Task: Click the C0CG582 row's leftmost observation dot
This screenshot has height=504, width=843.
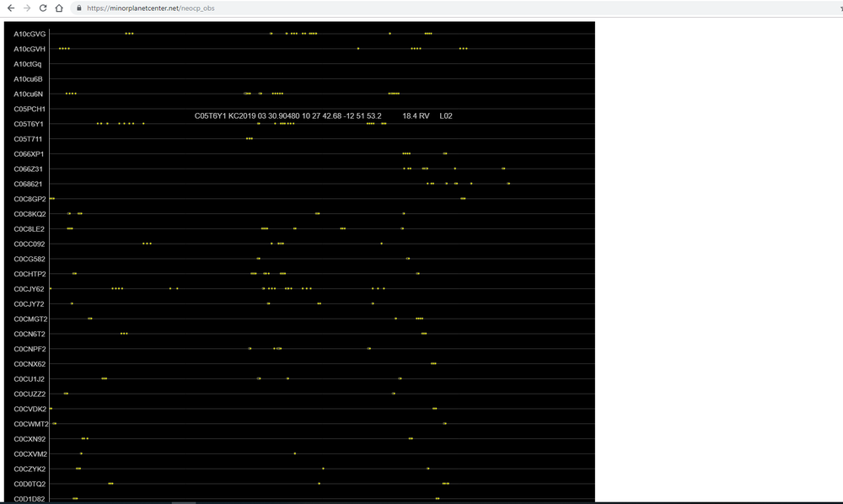Action: tap(258, 259)
